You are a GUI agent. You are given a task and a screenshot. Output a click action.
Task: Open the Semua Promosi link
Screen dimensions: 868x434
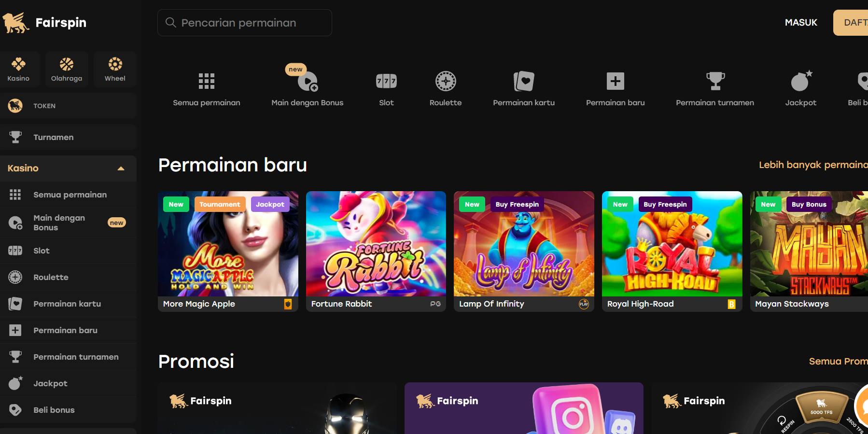pyautogui.click(x=839, y=361)
